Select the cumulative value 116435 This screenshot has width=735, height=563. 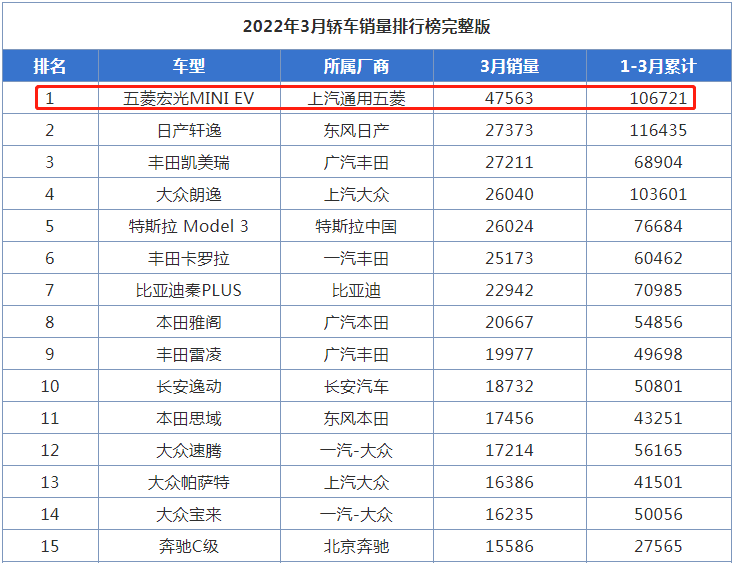click(x=658, y=130)
